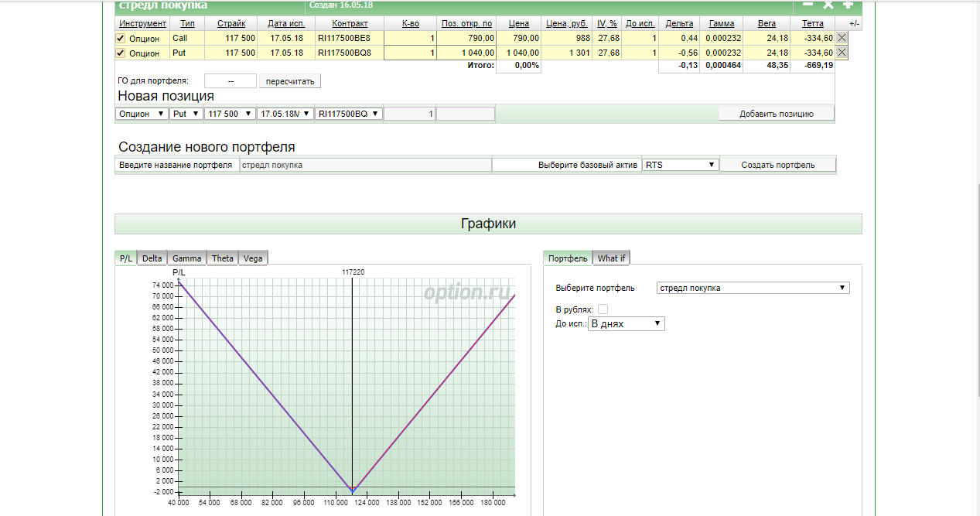Open the RTS base asset dropdown
The height and width of the screenshot is (516, 980).
coord(680,165)
